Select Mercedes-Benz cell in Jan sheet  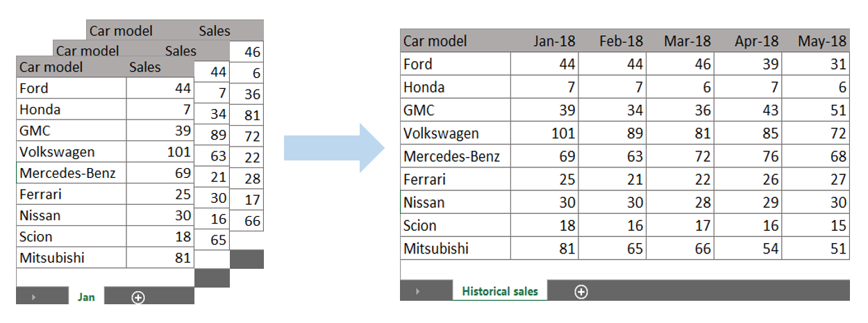[71, 173]
